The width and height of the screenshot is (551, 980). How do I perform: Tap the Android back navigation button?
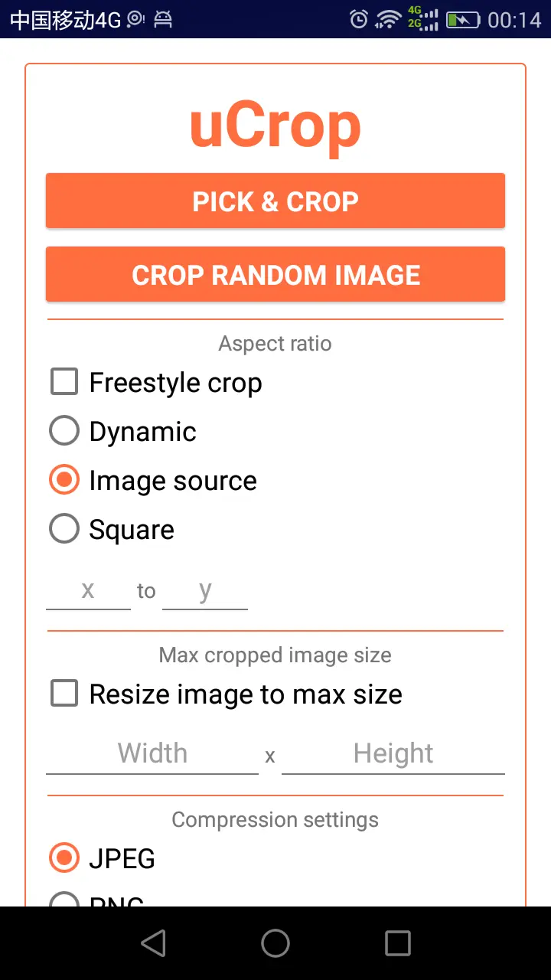(154, 943)
